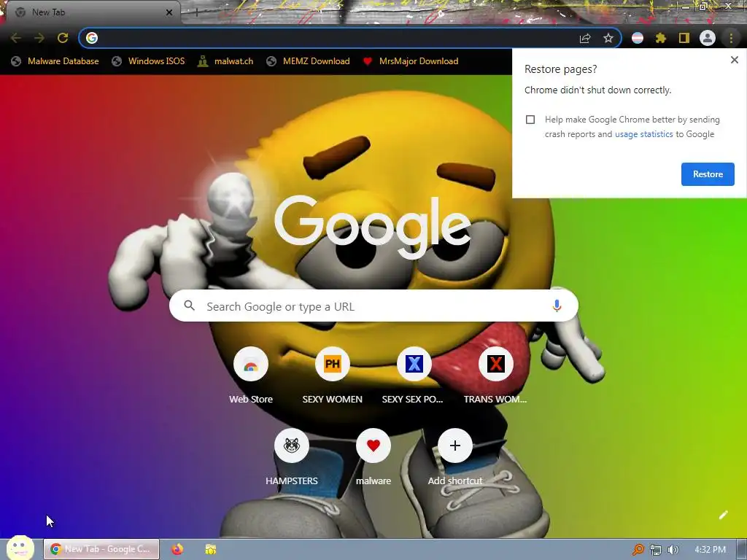Launch Firefox from the taskbar
747x560 pixels.
click(177, 549)
